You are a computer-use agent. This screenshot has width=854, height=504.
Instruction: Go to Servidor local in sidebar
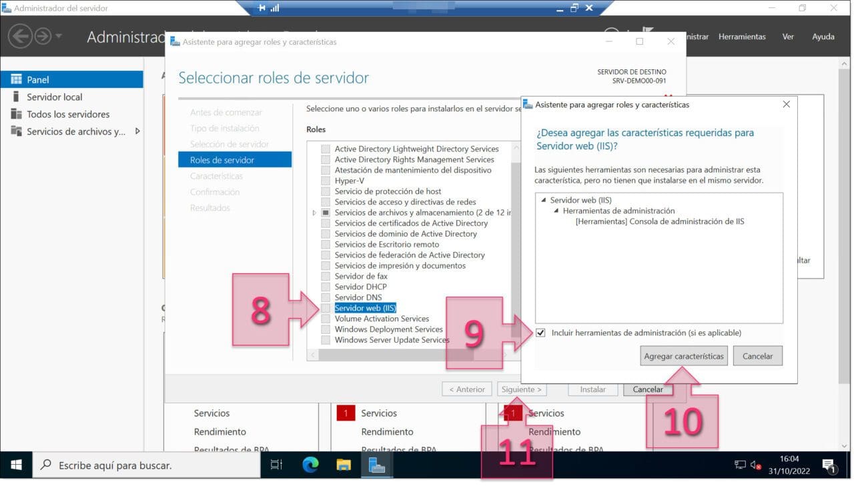pyautogui.click(x=71, y=97)
